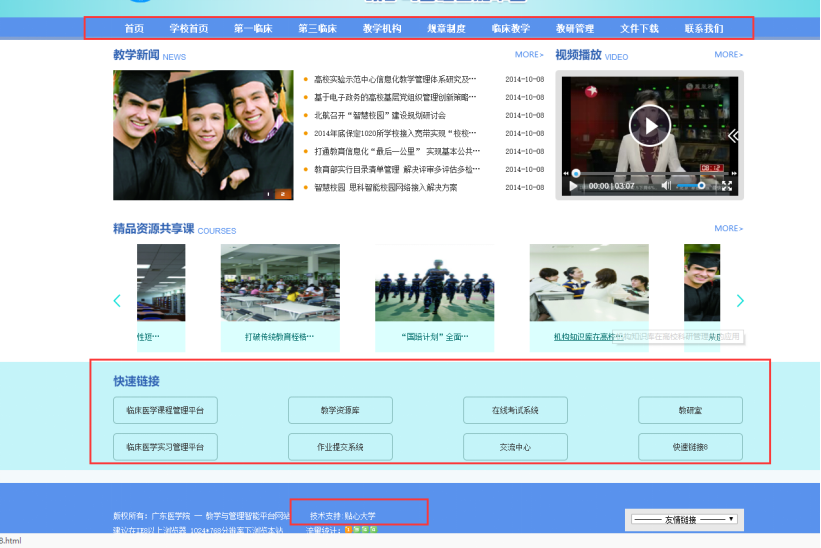Click the 教学资源库 quick link button

pos(340,410)
